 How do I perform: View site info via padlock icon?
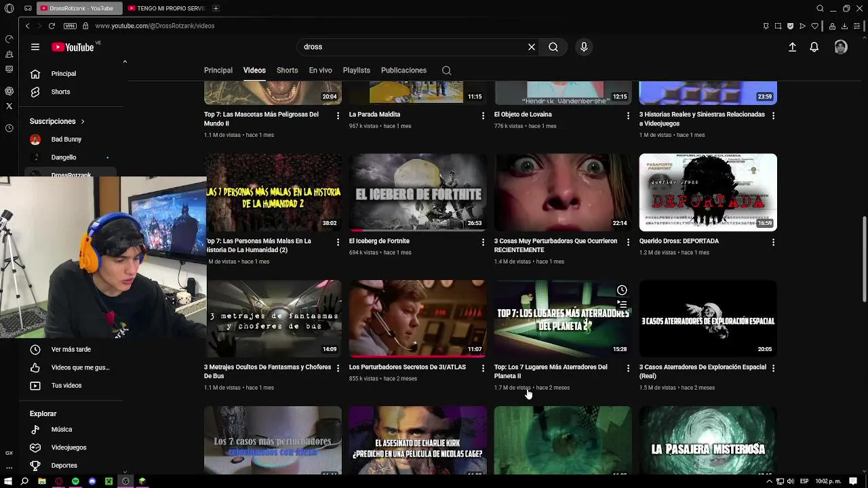[85, 26]
